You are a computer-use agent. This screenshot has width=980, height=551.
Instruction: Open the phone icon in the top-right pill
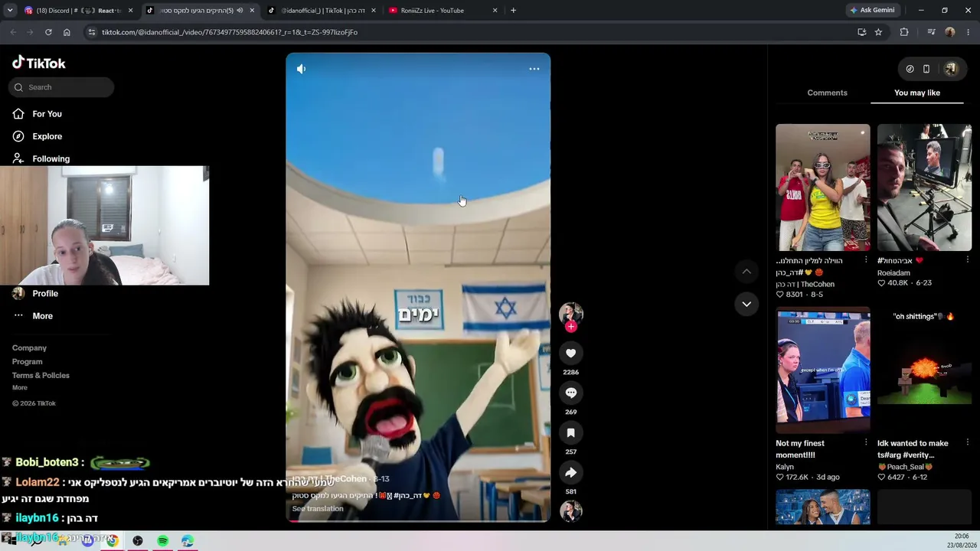point(926,69)
